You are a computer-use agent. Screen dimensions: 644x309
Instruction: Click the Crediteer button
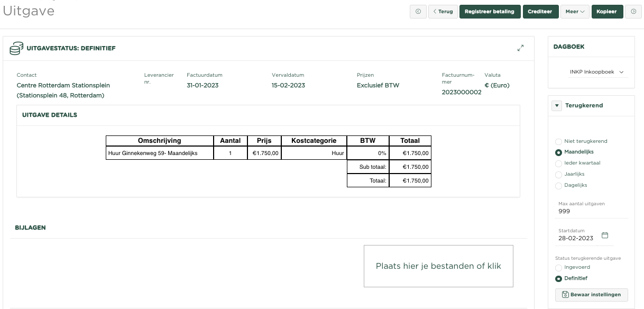[x=540, y=12]
